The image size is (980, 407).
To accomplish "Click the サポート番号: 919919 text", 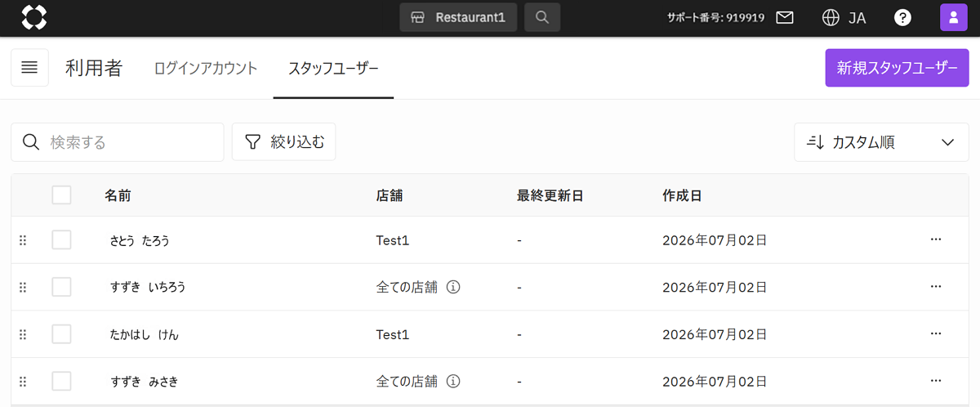I will click(x=715, y=17).
